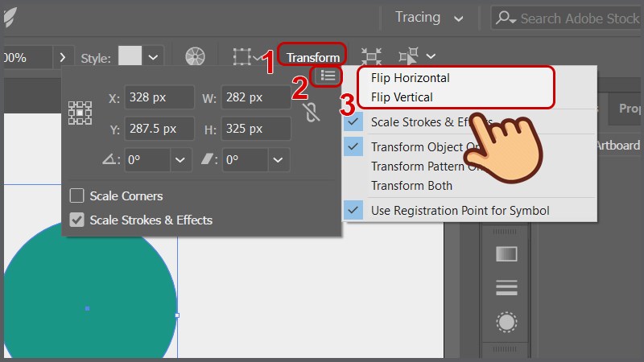Click the Select Similar Objects icon
This screenshot has width=644, height=362.
(x=409, y=56)
